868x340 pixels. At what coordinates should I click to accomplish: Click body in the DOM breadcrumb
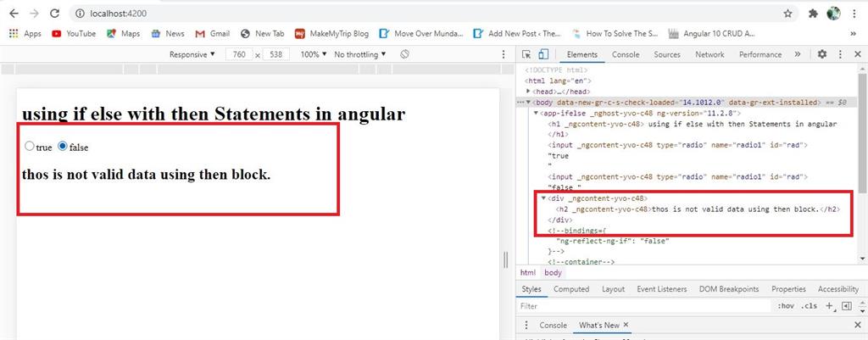[x=553, y=273]
